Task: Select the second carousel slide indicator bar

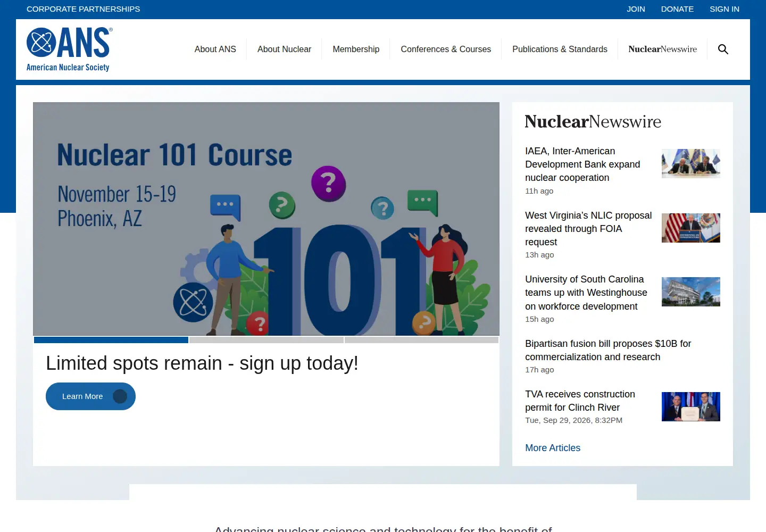Action: (267, 340)
